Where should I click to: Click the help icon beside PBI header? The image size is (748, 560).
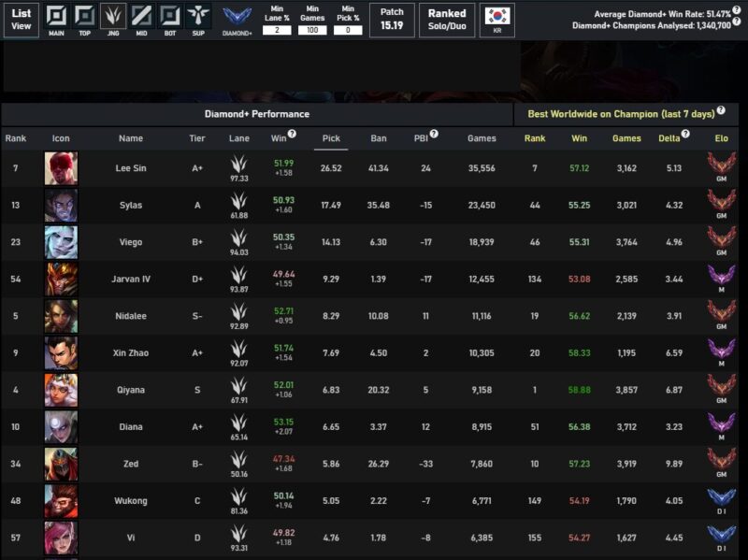(434, 135)
